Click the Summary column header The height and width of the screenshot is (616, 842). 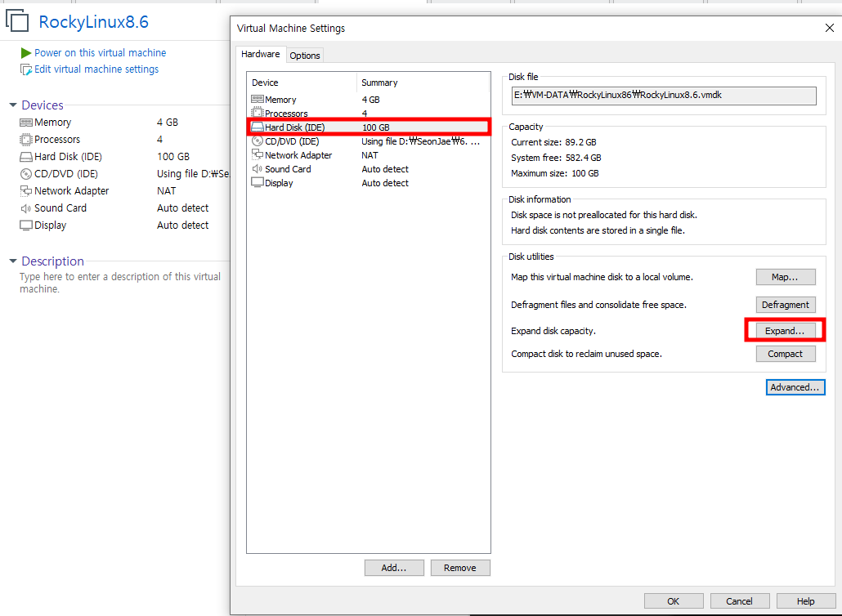423,83
